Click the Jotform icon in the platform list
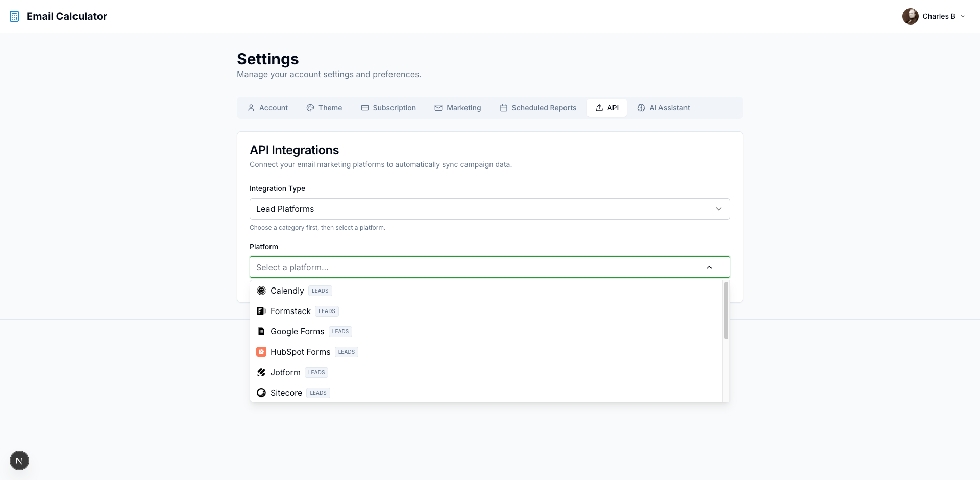This screenshot has height=480, width=980. pyautogui.click(x=261, y=372)
